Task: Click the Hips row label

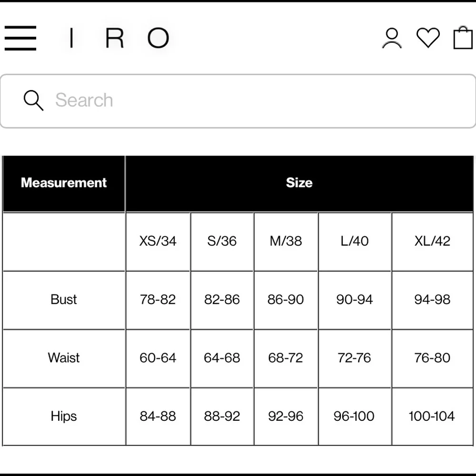Action: [64, 416]
